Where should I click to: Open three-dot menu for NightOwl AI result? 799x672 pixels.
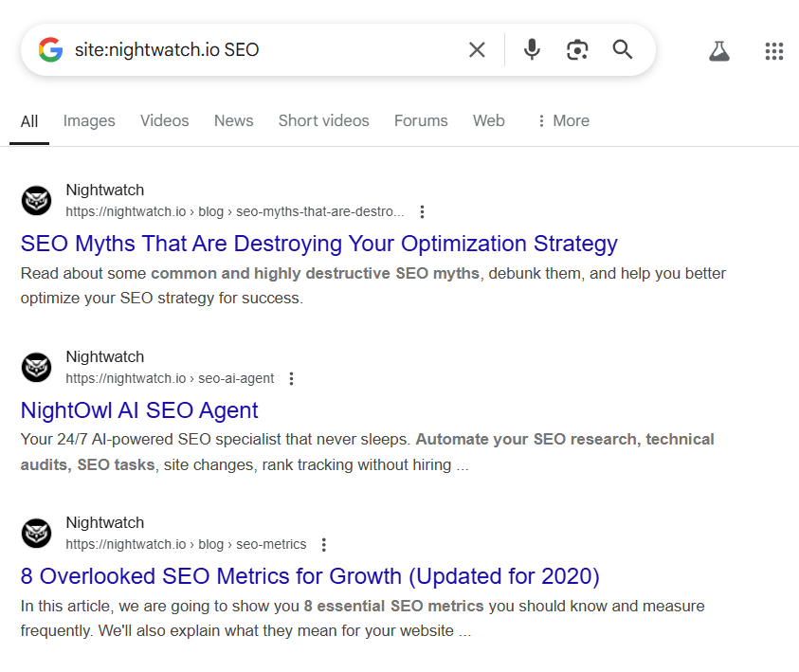pos(291,378)
